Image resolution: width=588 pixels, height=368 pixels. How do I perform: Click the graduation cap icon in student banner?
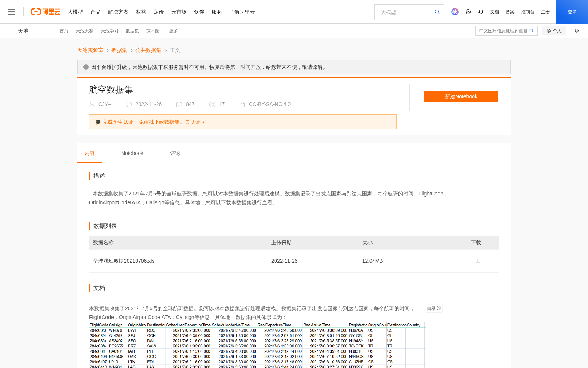click(98, 122)
